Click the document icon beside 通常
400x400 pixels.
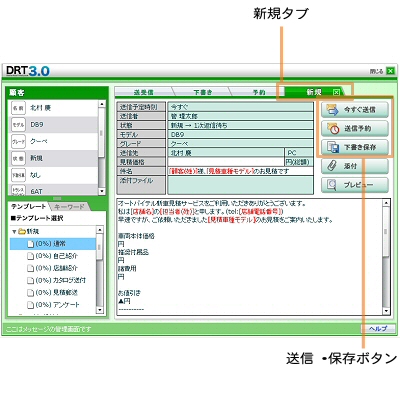[31, 244]
